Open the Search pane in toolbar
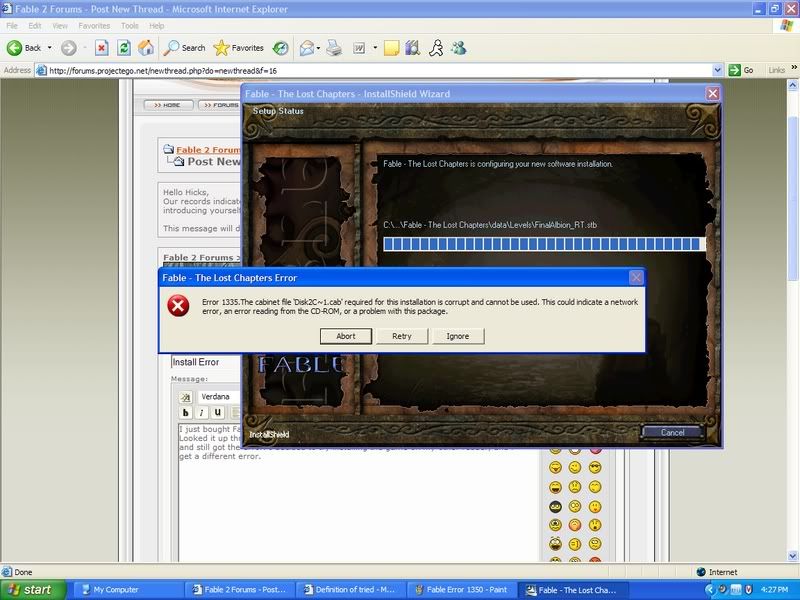 point(184,48)
